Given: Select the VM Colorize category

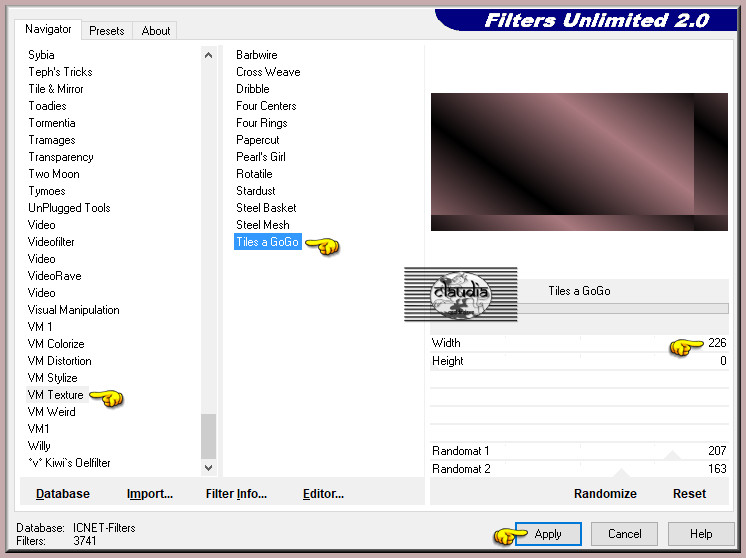Looking at the screenshot, I should (x=56, y=343).
